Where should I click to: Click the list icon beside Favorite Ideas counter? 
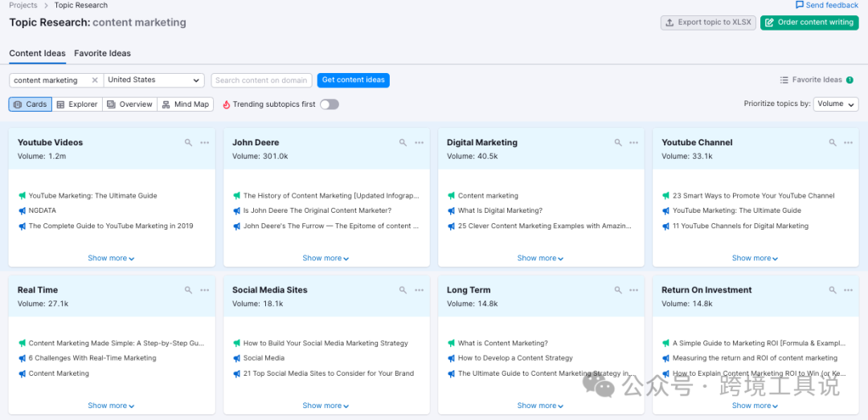click(784, 80)
